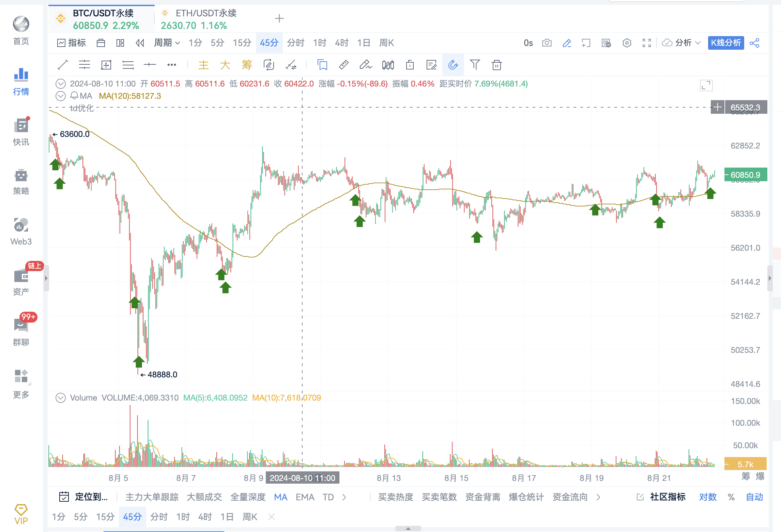781x532 pixels.
Task: Click the bottom panel pull-up handle
Action: (x=408, y=529)
